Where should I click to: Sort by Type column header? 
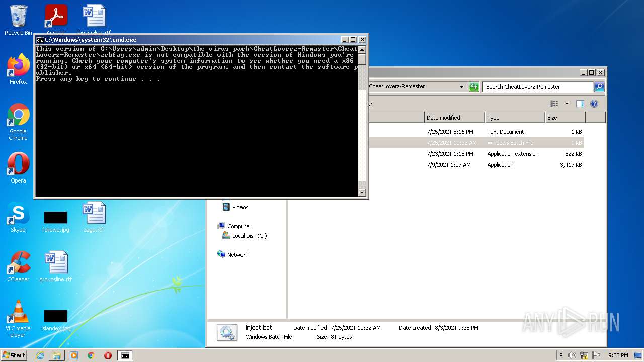pos(515,118)
